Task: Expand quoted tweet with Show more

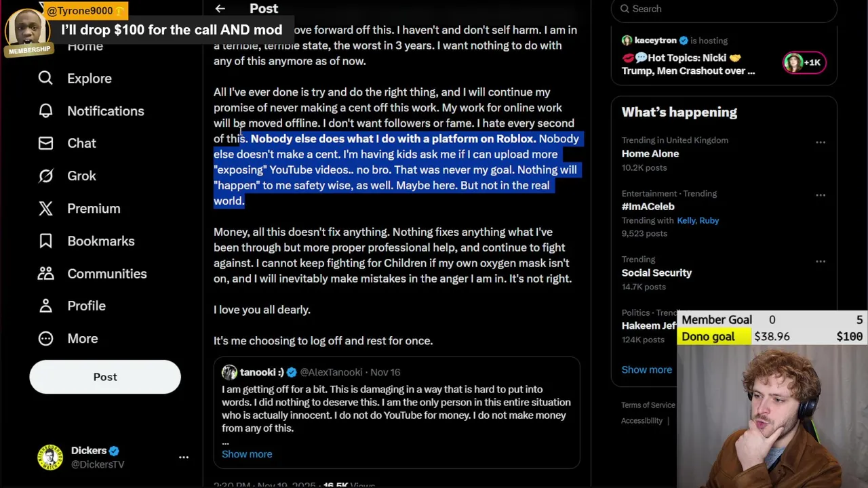Action: pyautogui.click(x=247, y=454)
